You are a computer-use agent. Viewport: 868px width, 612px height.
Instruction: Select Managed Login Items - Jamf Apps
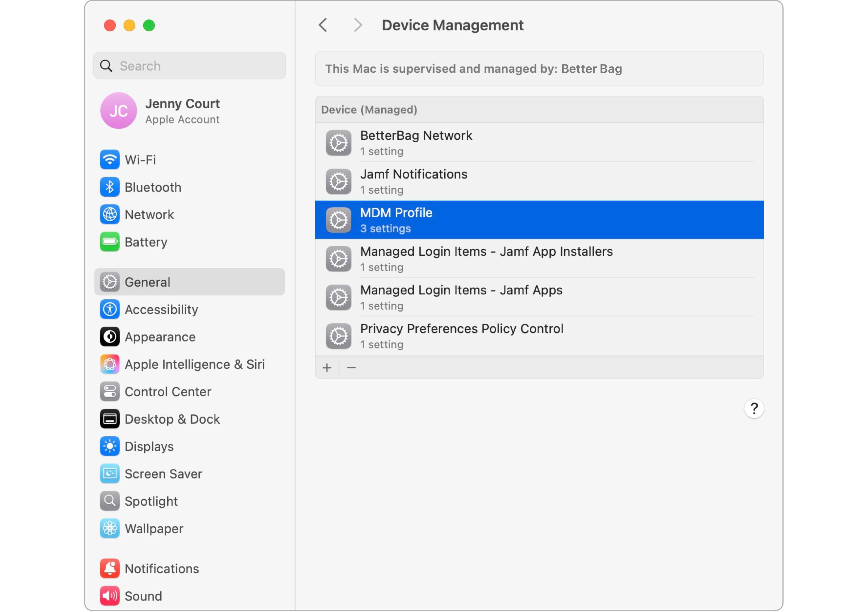(x=540, y=297)
